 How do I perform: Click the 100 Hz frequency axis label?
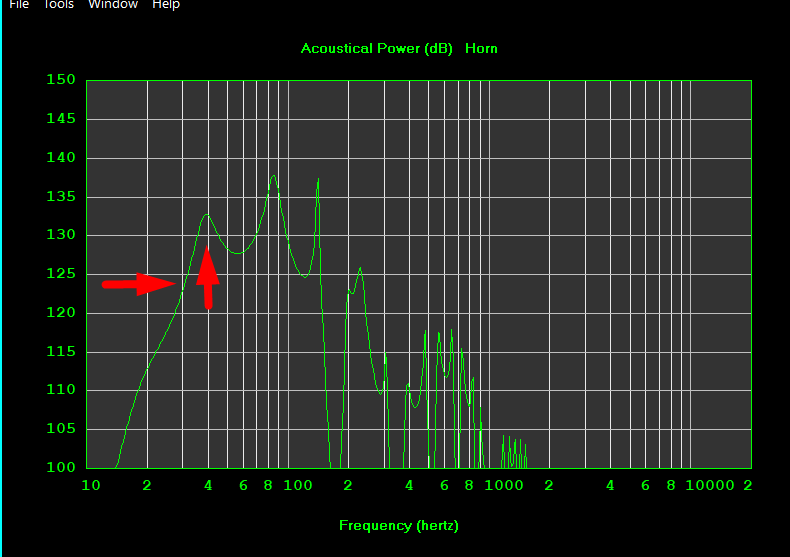point(298,485)
